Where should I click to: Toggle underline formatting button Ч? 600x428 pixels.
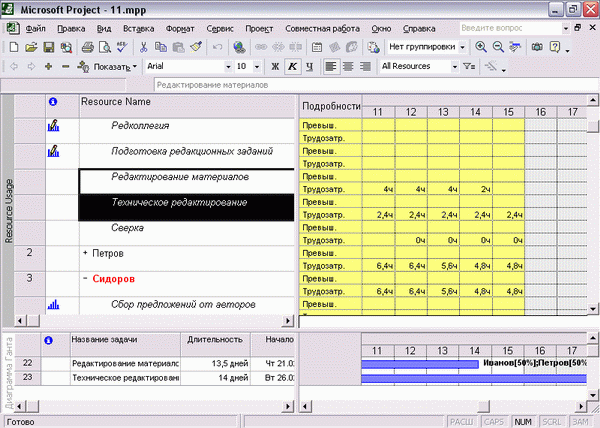coord(310,66)
